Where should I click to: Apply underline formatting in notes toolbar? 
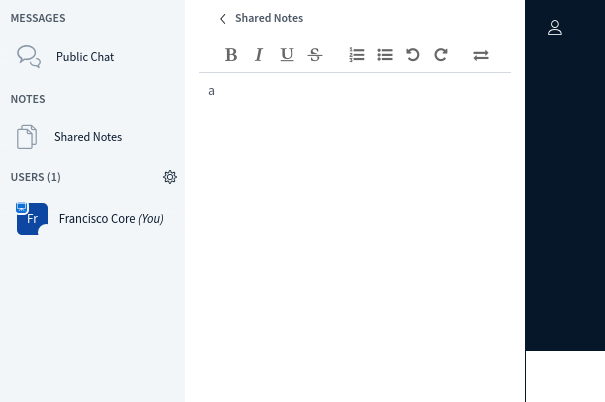pos(287,55)
